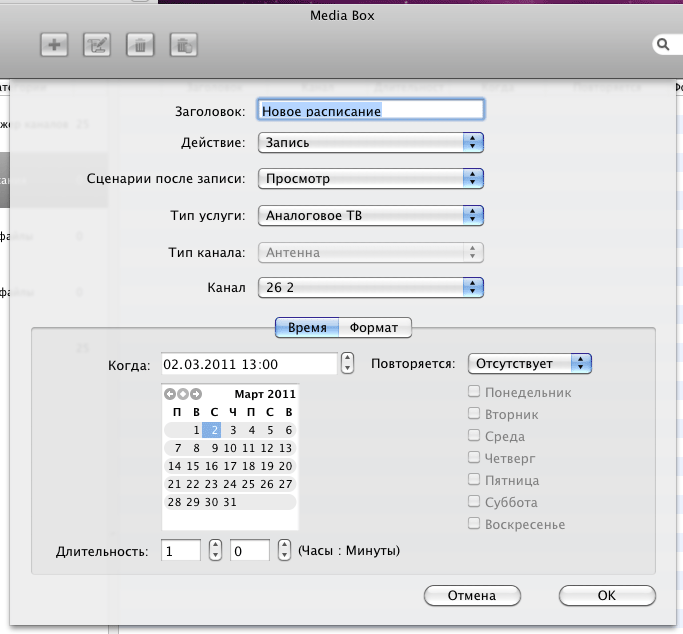The width and height of the screenshot is (683, 634).
Task: Toggle the Среда checkbox
Action: (475, 436)
